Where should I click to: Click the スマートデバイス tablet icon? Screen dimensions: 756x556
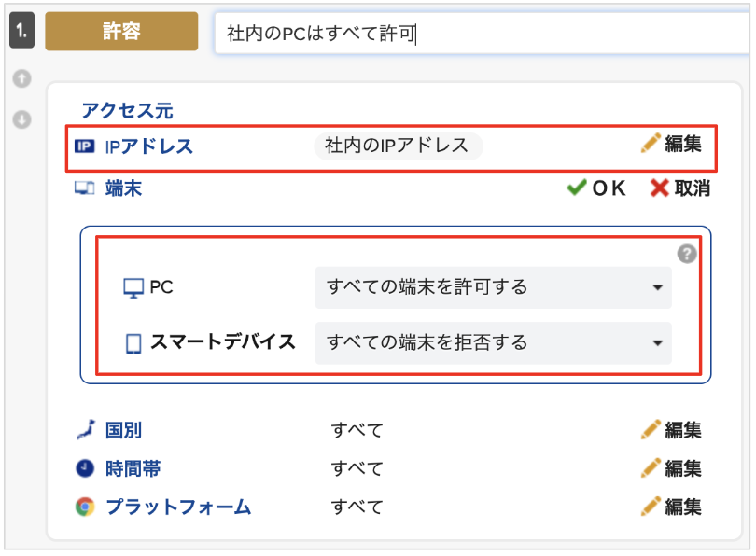(x=133, y=343)
